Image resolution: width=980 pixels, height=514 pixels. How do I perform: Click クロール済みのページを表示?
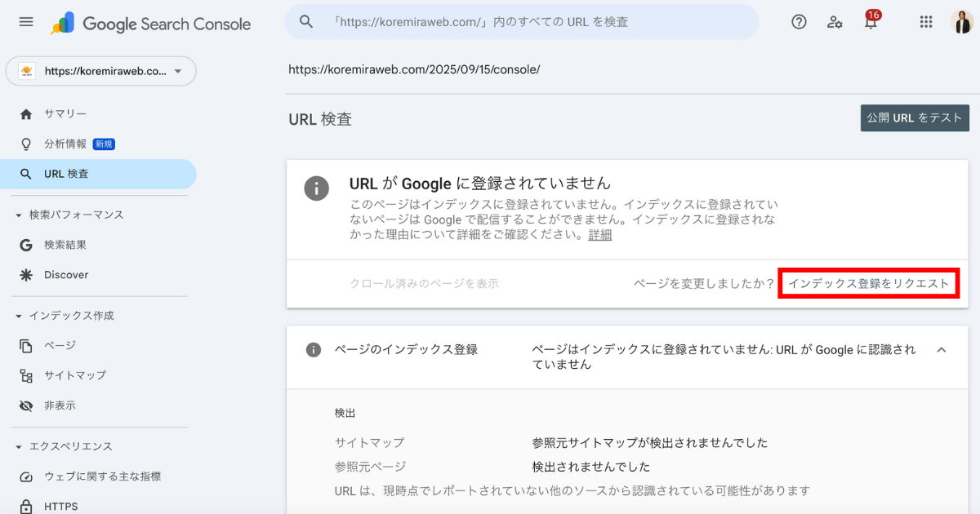[425, 284]
